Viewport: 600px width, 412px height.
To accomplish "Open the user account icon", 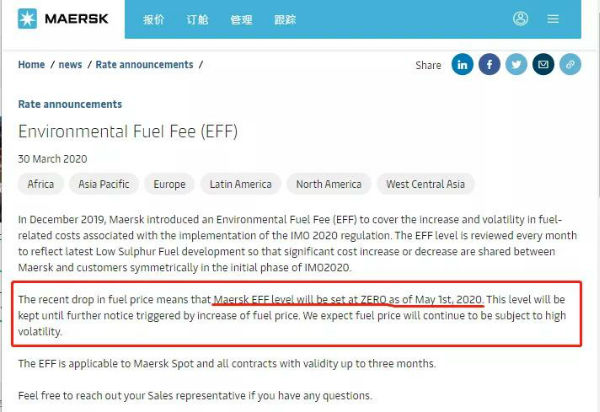I will pyautogui.click(x=520, y=19).
